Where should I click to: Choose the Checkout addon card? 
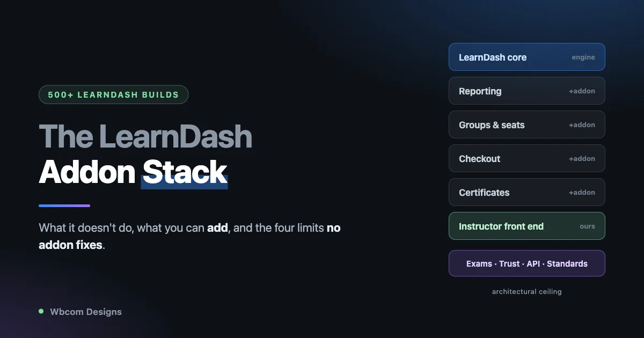pos(526,158)
